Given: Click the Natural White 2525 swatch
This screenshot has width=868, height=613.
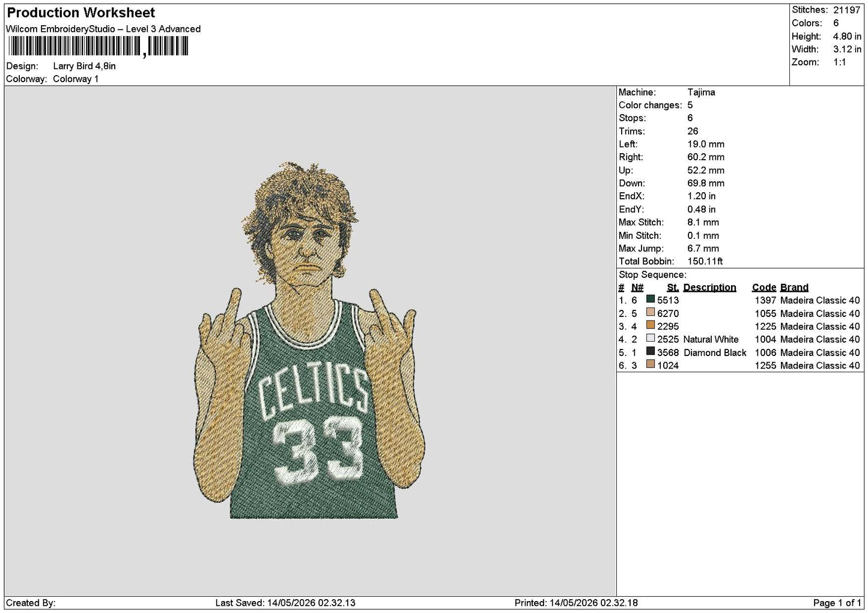Looking at the screenshot, I should 650,339.
